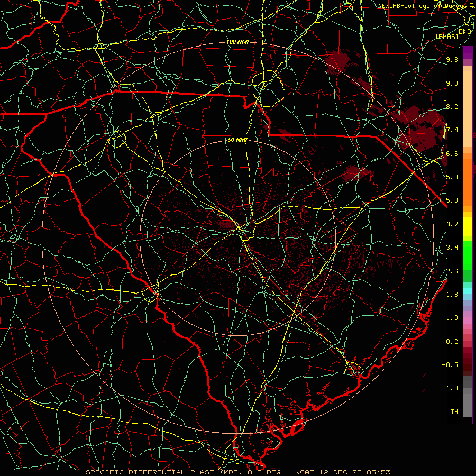The image size is (476, 476).
Task: Pick the yellow band of the color bar
Action: click(467, 226)
